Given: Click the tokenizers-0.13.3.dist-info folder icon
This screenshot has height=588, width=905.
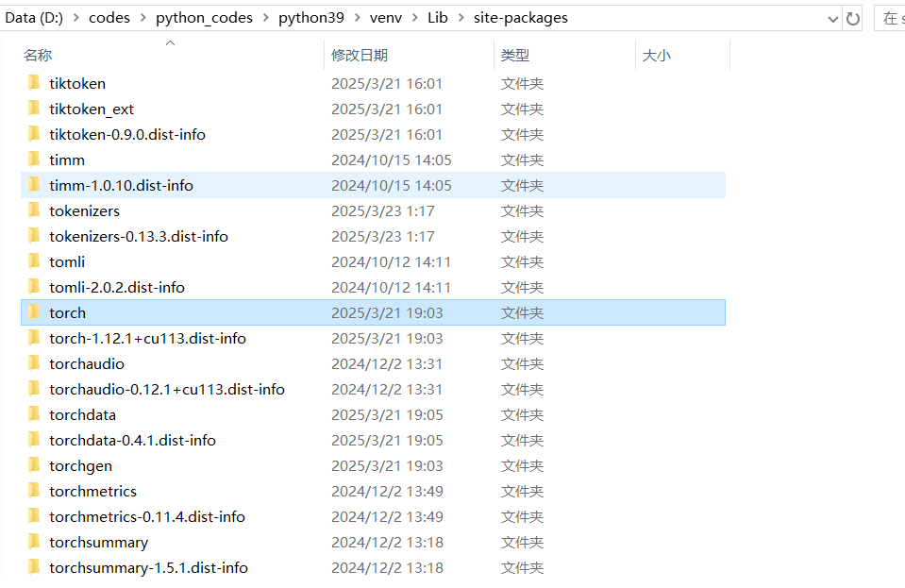Looking at the screenshot, I should tap(34, 236).
